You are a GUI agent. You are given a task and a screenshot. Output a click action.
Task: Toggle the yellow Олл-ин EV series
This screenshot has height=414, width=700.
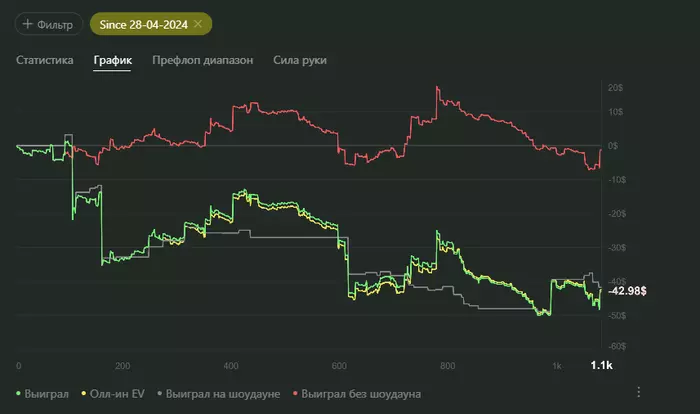pos(113,393)
